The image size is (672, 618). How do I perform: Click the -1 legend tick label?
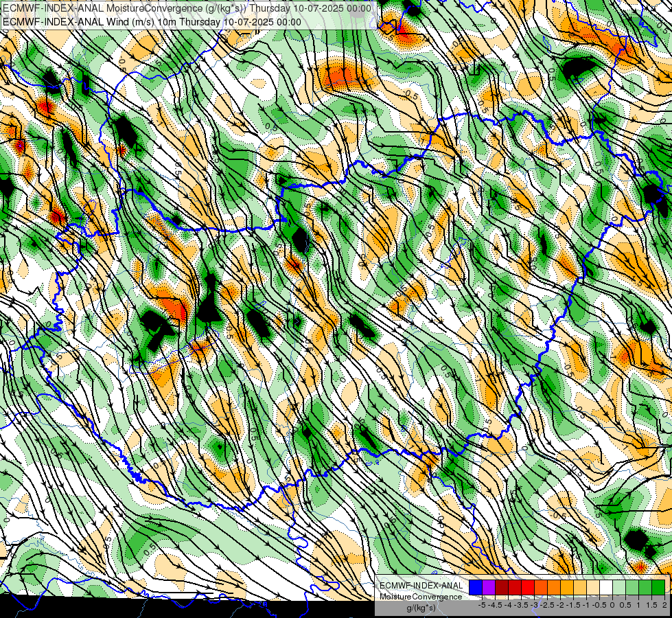click(586, 605)
